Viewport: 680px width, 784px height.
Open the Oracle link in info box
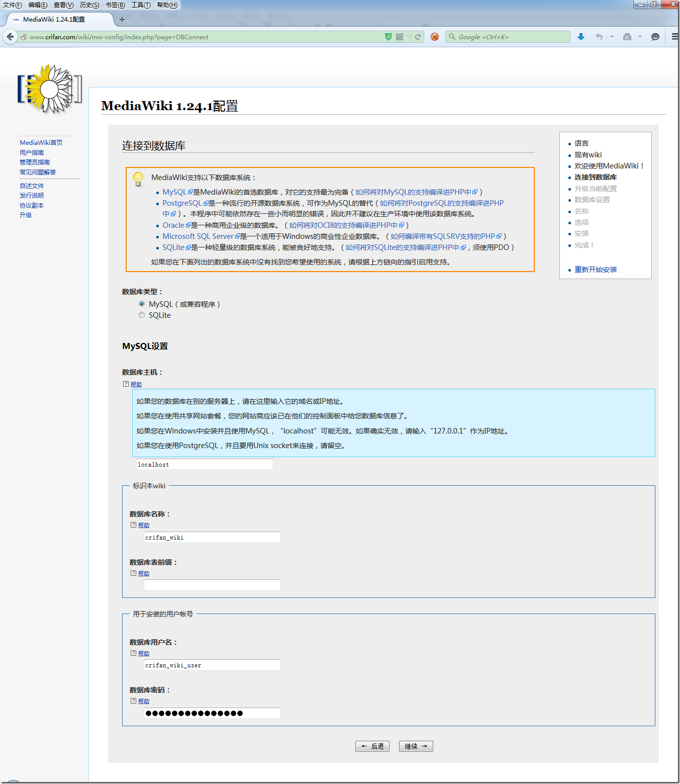(x=176, y=225)
